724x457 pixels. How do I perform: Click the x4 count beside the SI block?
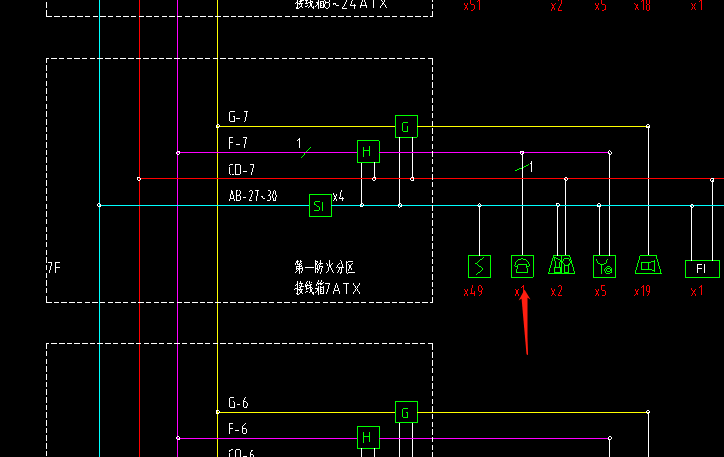(x=338, y=197)
